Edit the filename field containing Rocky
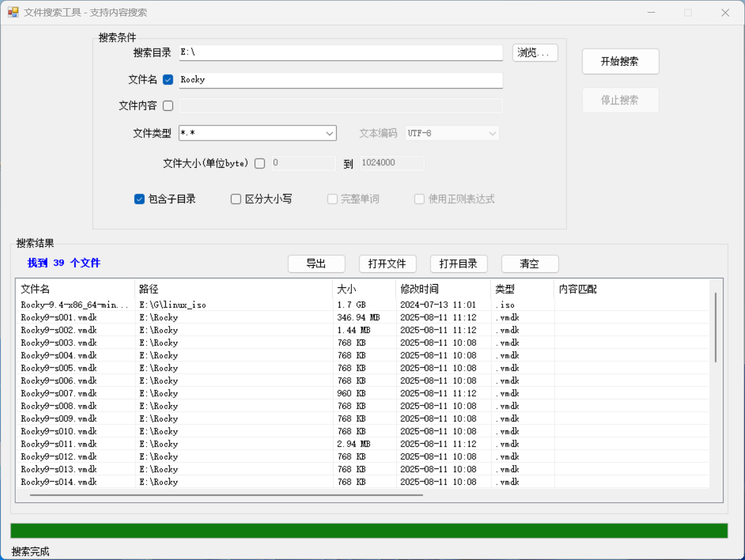The width and height of the screenshot is (745, 560). (341, 80)
